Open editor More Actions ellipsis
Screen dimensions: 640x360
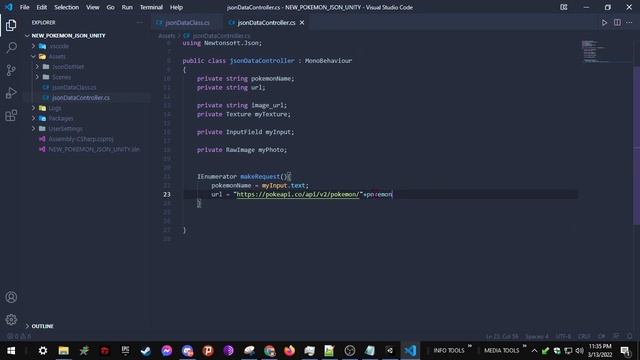point(629,23)
